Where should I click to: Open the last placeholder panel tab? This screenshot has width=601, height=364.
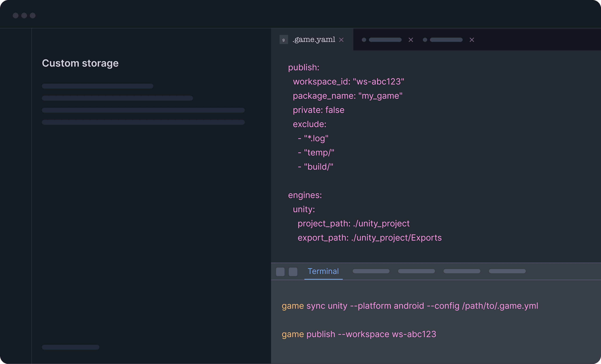pyautogui.click(x=507, y=271)
